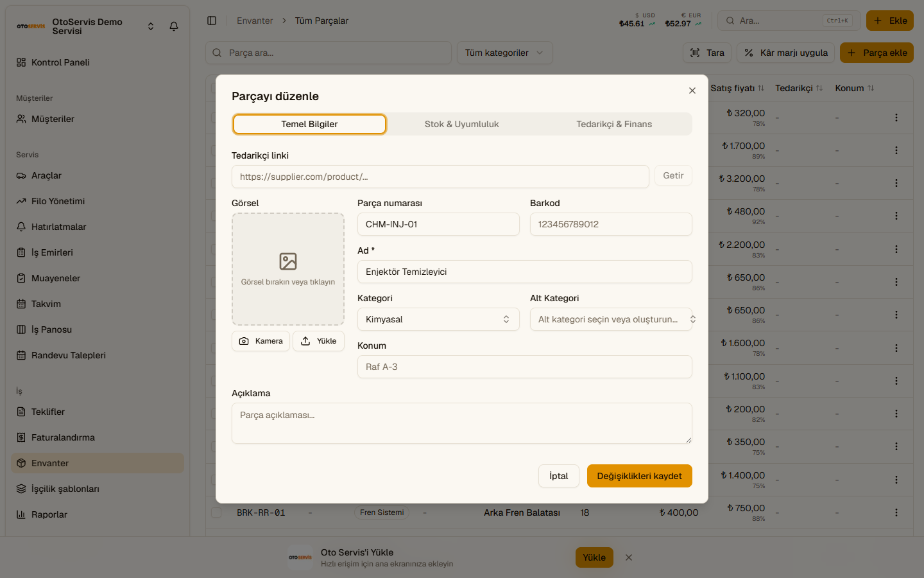Dismiss the Oto Servis install banner
This screenshot has height=578, width=924.
(x=629, y=557)
